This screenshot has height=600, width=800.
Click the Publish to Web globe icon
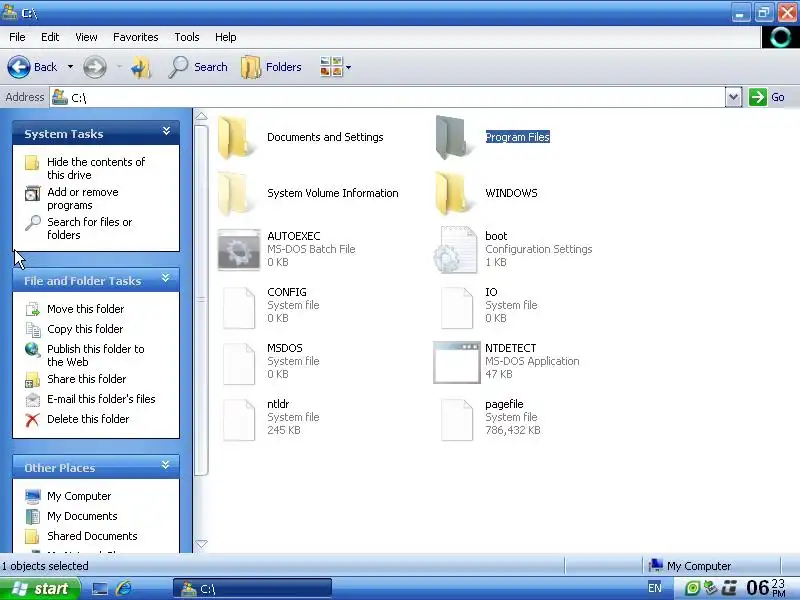(33, 349)
